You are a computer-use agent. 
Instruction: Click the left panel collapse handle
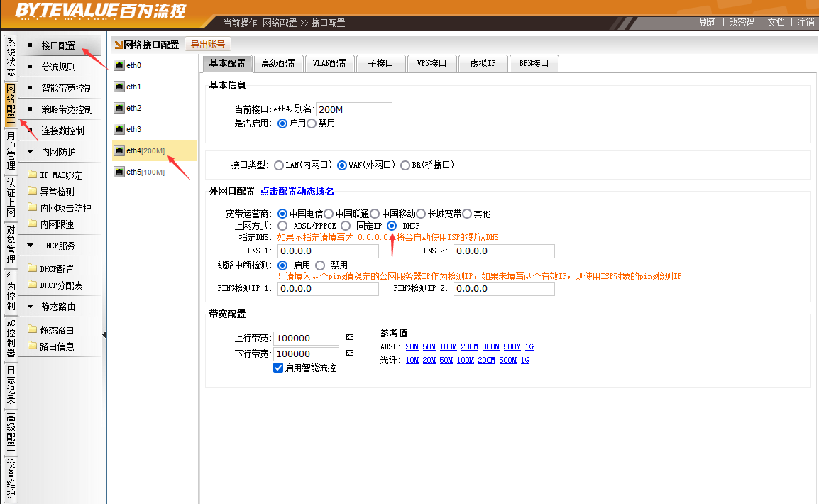tap(104, 335)
